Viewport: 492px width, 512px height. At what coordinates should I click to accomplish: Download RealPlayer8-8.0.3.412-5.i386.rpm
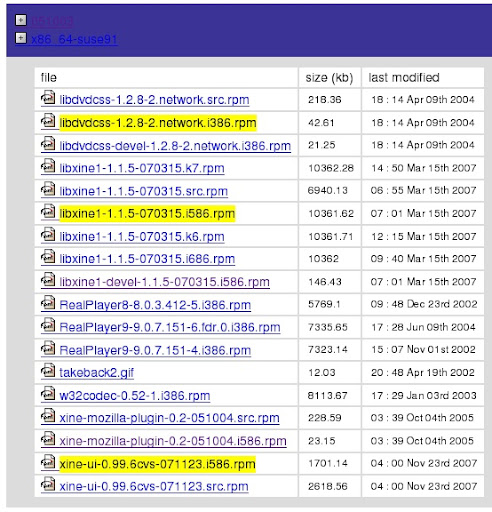click(155, 305)
